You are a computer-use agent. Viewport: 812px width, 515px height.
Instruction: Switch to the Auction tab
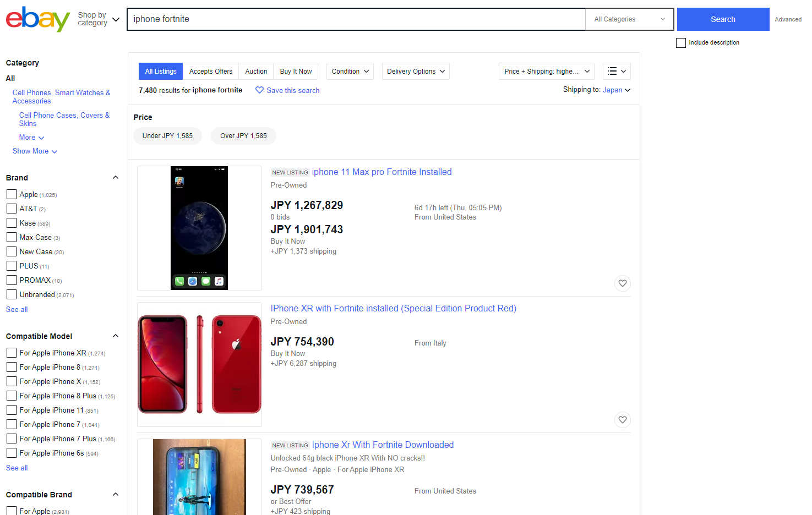pyautogui.click(x=256, y=72)
